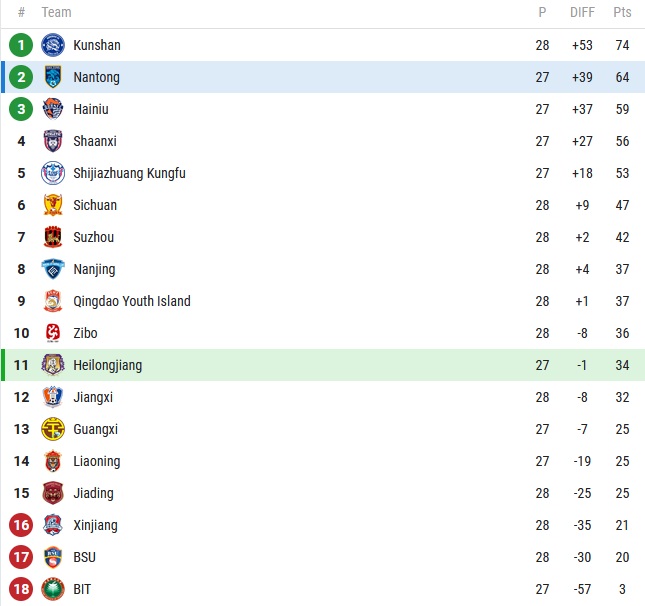Open the BIT team crest
The height and width of the screenshot is (606, 645).
(x=53, y=589)
